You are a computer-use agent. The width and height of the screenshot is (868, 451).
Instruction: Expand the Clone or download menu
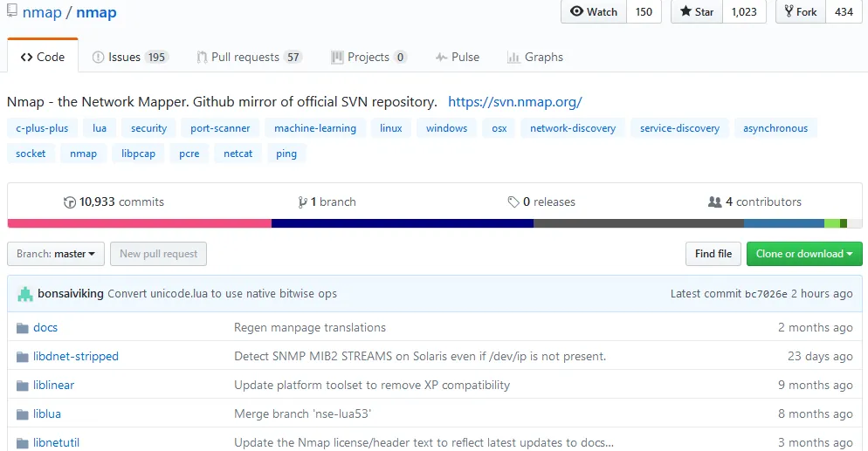[x=803, y=254]
